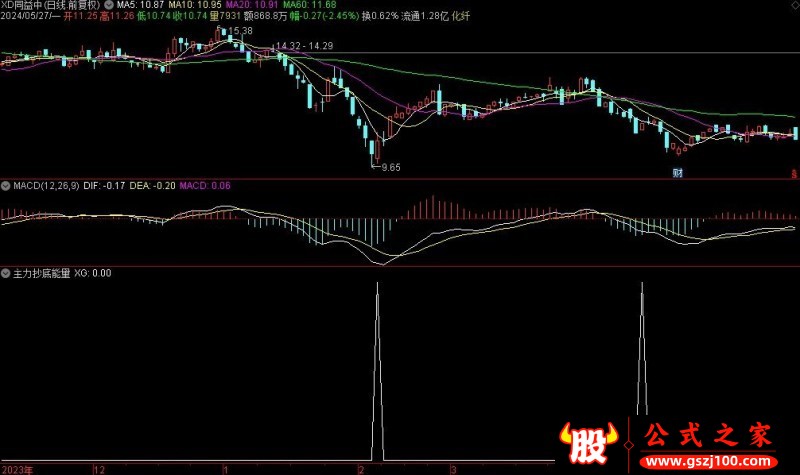Click the red bull 股 logo
The width and height of the screenshot is (800, 475).
pos(587,440)
